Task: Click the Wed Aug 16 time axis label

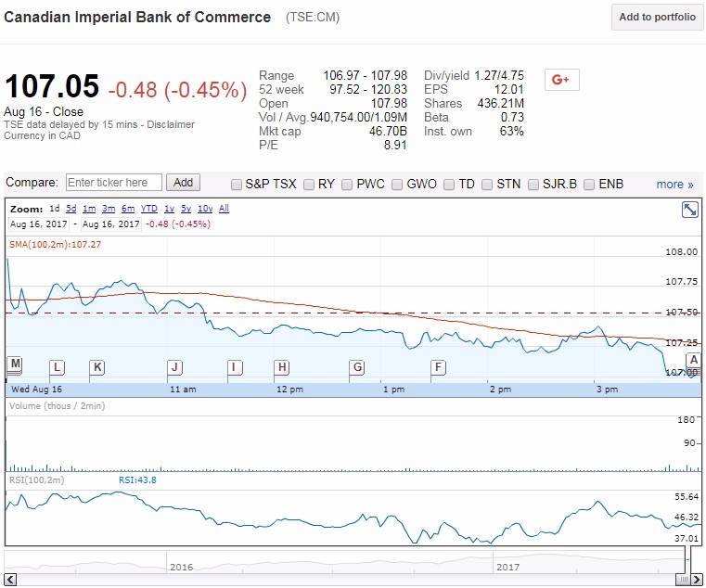Action: point(36,389)
